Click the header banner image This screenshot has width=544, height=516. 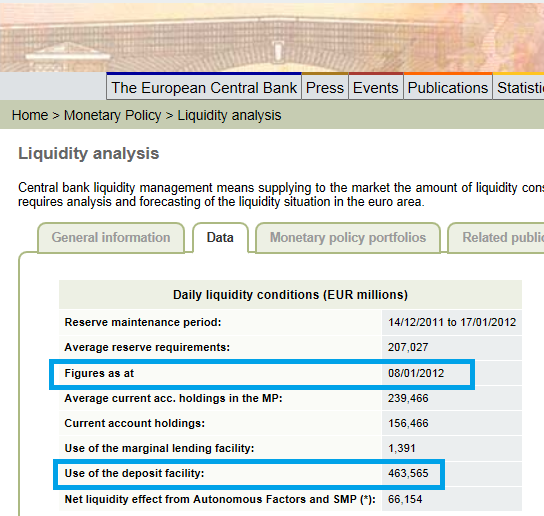[x=272, y=37]
